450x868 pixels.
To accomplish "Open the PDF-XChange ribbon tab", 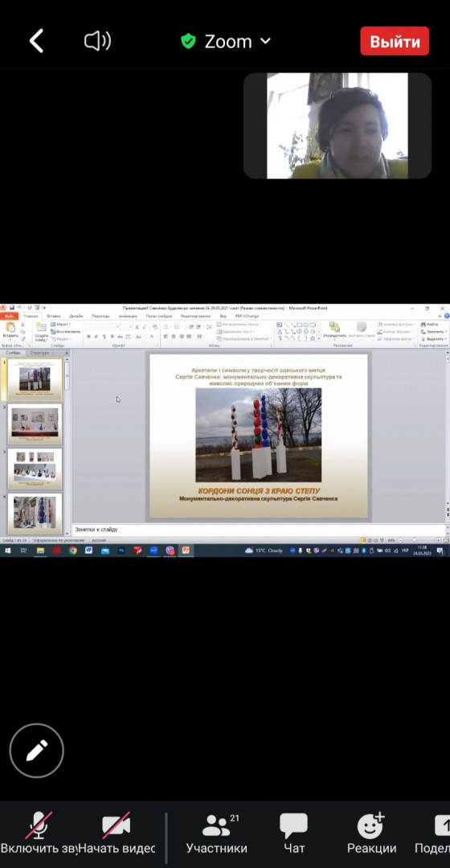I will (246, 316).
